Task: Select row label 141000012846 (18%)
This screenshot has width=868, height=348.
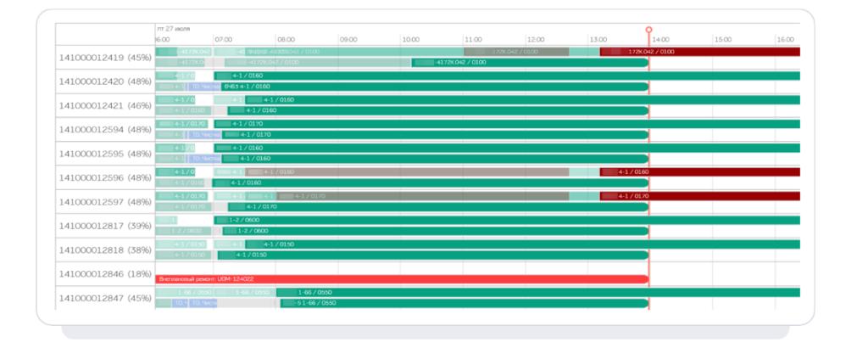Action: pyautogui.click(x=105, y=274)
